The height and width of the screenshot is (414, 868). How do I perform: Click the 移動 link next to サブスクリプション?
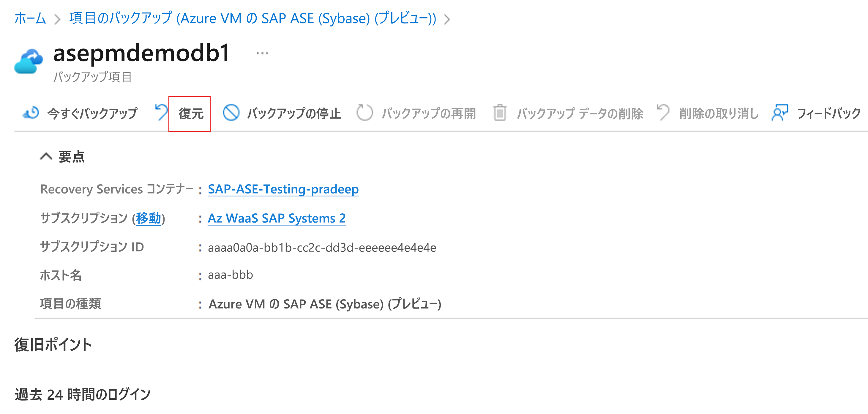tap(148, 218)
